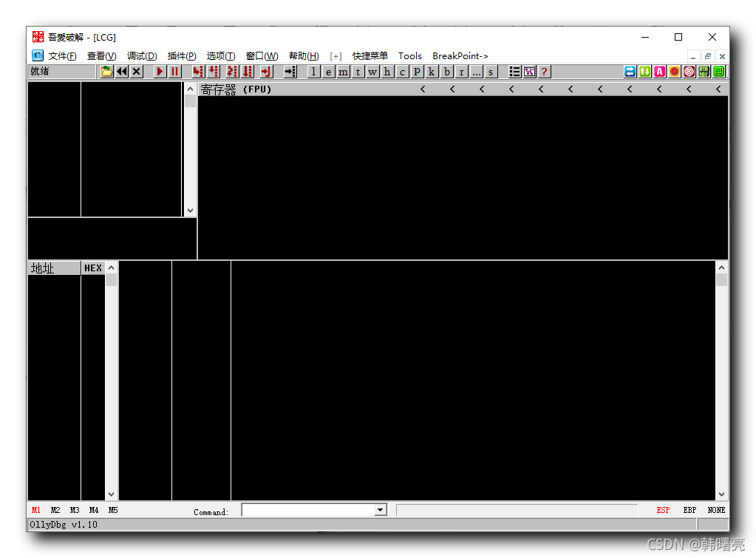Screen dimensions: 756x558
Task: Open the Tools menu
Action: click(x=409, y=55)
